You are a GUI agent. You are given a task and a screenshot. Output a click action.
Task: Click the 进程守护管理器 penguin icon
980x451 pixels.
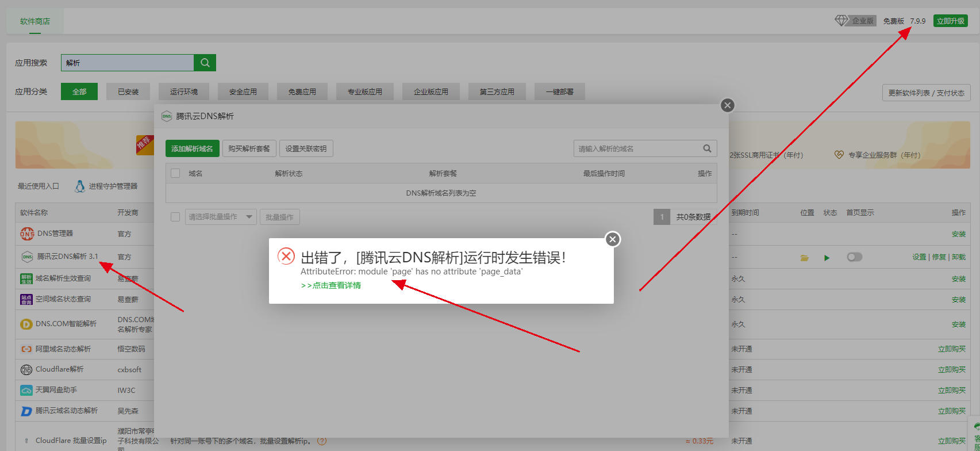(x=80, y=186)
